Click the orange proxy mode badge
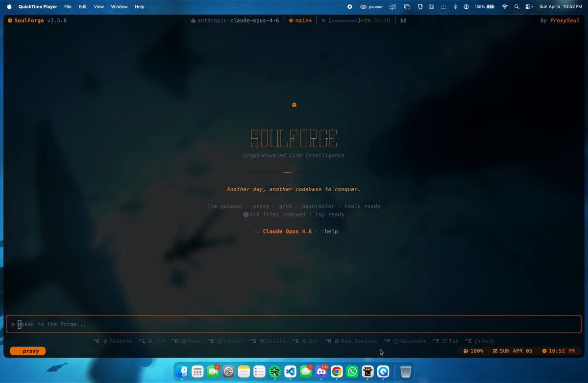Viewport: 588px width, 383px height. pos(28,351)
